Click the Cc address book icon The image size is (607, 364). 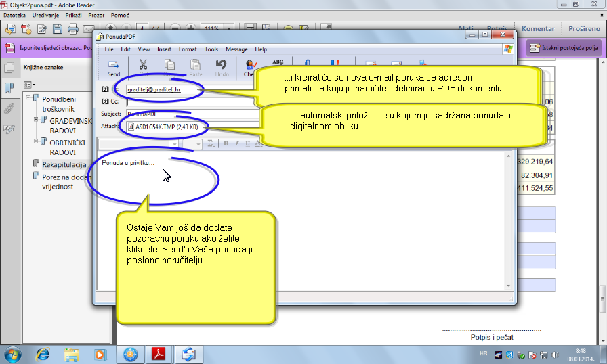click(105, 101)
